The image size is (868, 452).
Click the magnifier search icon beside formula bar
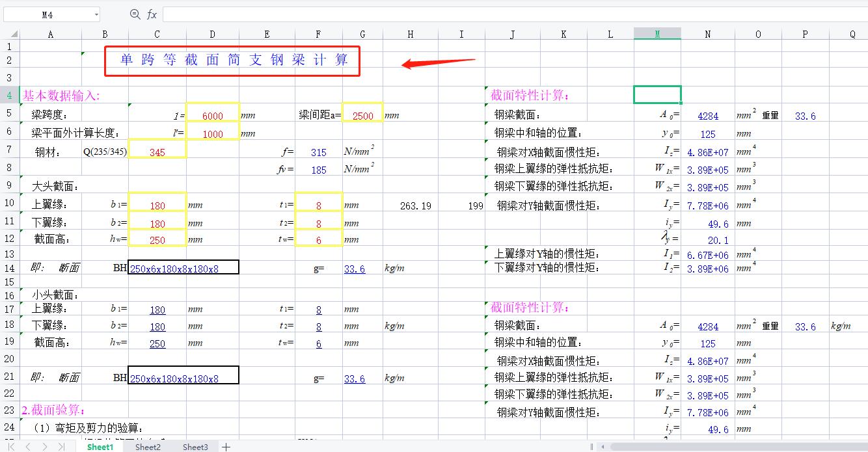(135, 13)
